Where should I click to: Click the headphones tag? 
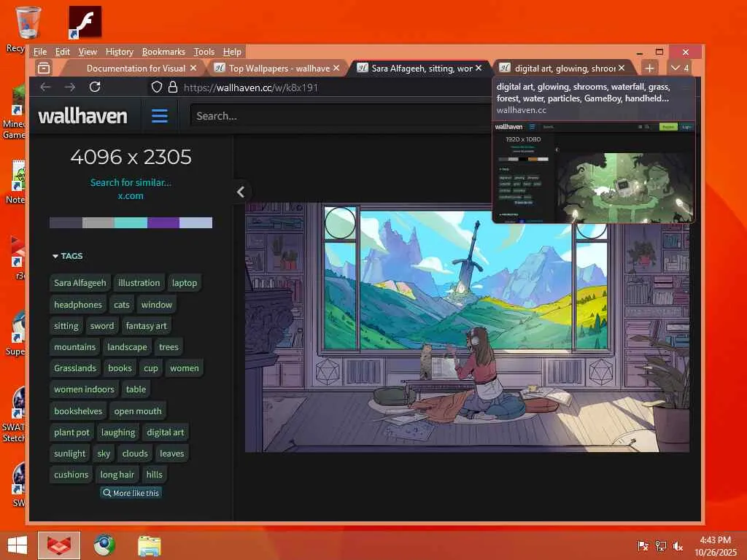pyautogui.click(x=77, y=305)
